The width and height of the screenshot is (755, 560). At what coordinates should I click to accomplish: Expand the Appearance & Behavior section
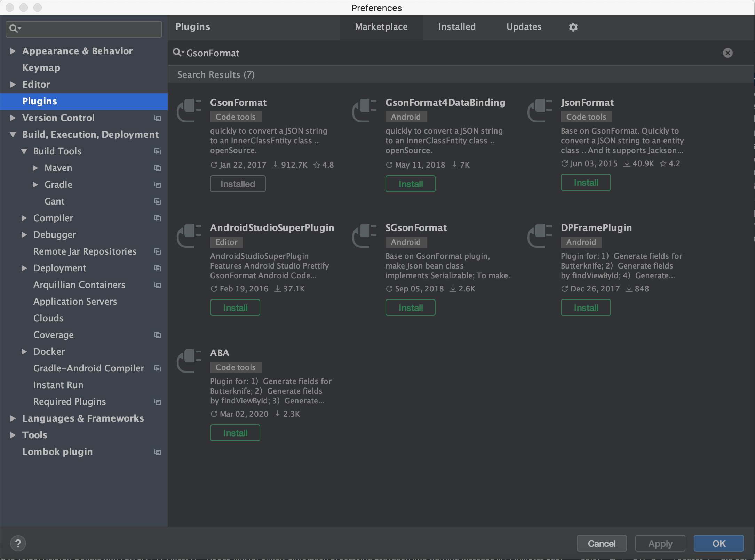coord(13,51)
